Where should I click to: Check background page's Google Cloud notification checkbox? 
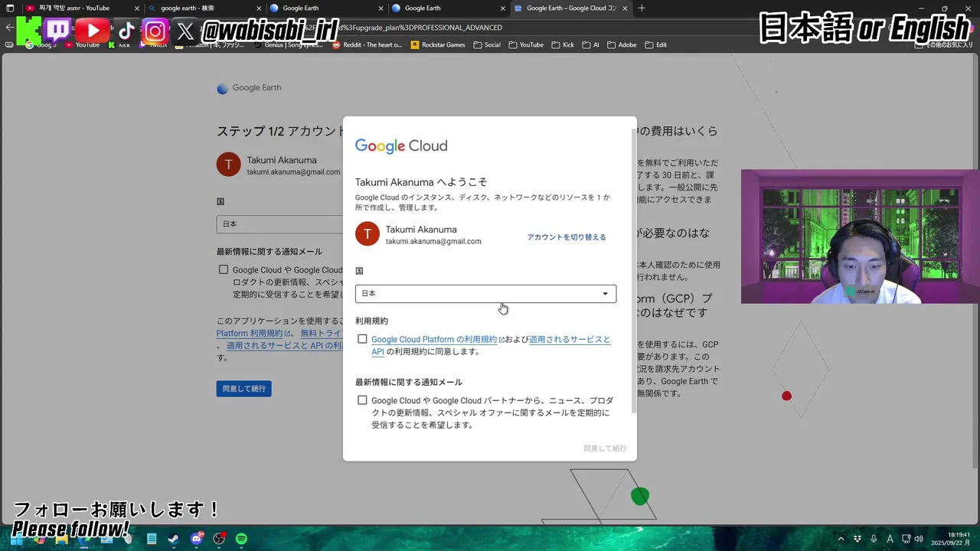[x=224, y=269]
